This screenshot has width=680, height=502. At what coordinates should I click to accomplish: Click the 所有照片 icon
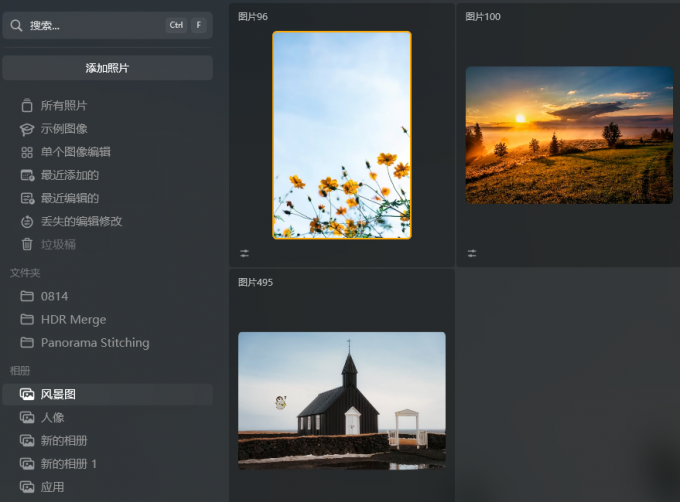point(27,105)
